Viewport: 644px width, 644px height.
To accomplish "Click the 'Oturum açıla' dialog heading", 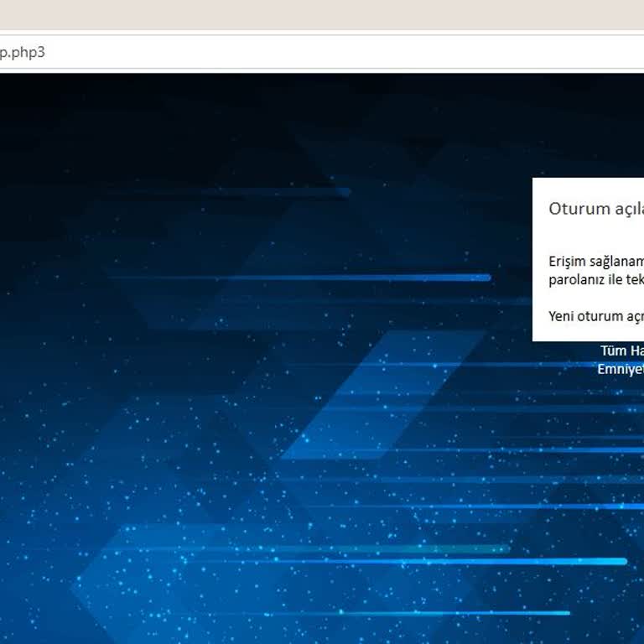I will (596, 209).
